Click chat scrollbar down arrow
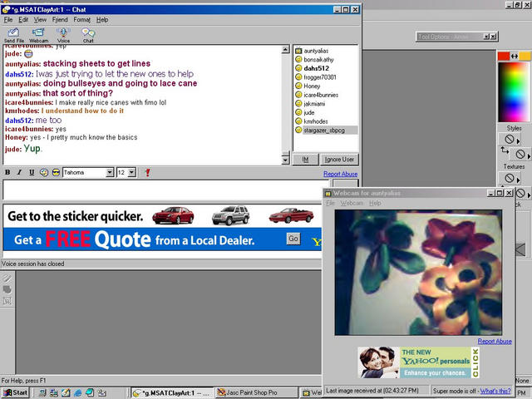Viewport: 532px width, 399px height. click(285, 160)
